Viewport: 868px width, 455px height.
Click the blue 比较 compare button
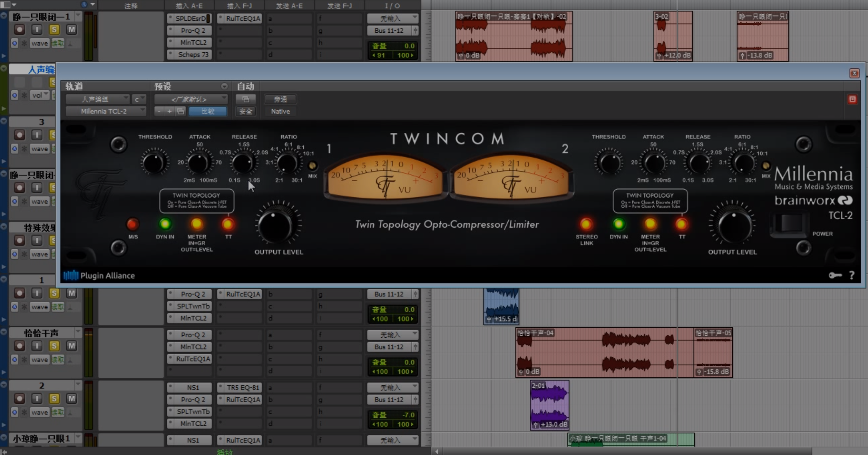click(208, 112)
